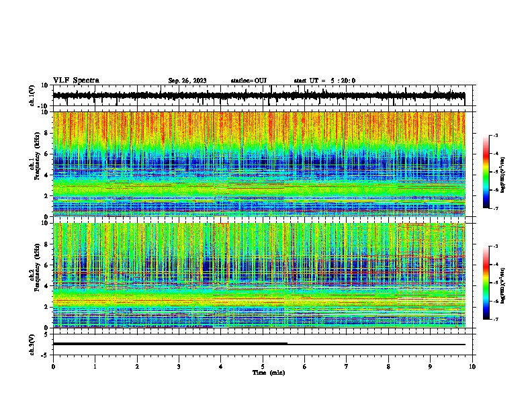Click the "6" kHz tick of ch.1 spectrogram
The height and width of the screenshot is (411, 532).
(x=46, y=154)
